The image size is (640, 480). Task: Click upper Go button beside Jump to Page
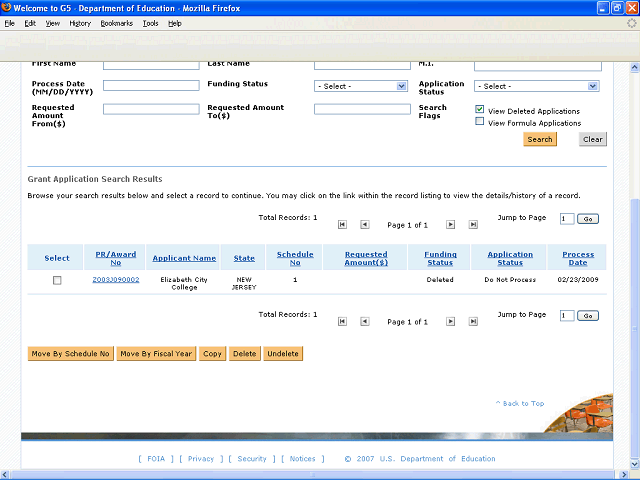[588, 219]
